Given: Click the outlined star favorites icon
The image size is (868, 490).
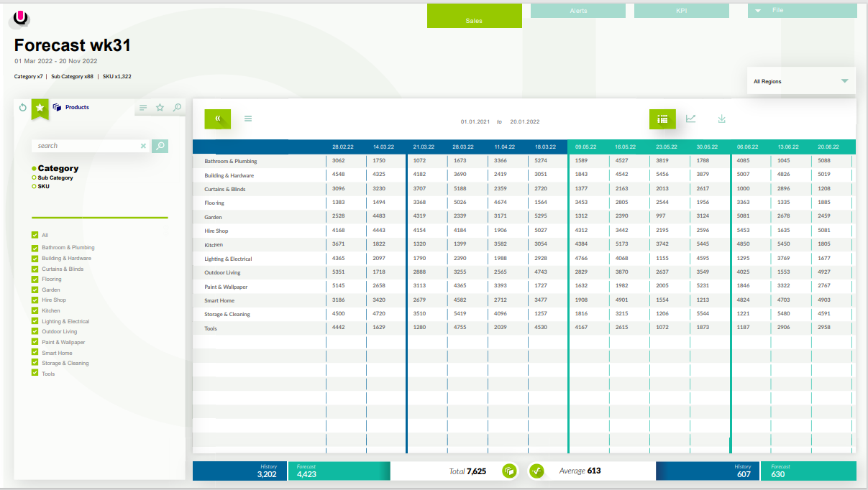Looking at the screenshot, I should 160,108.
